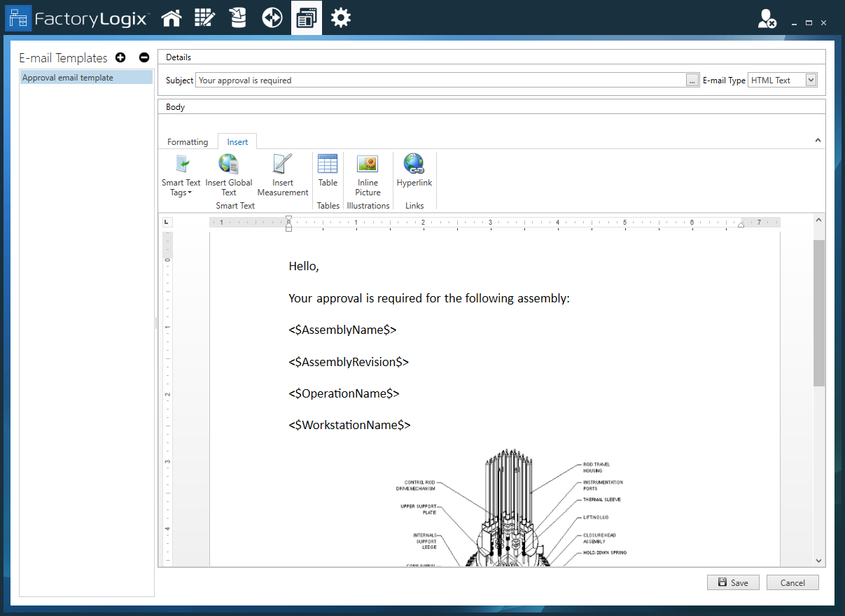Click the database import icon in the toolbar
This screenshot has height=616, width=845.
tap(238, 17)
